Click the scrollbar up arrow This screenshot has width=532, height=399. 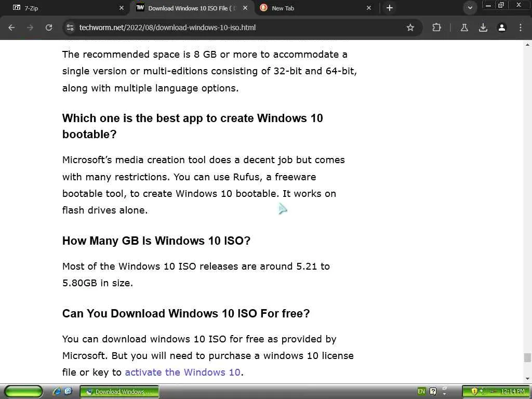(x=527, y=45)
